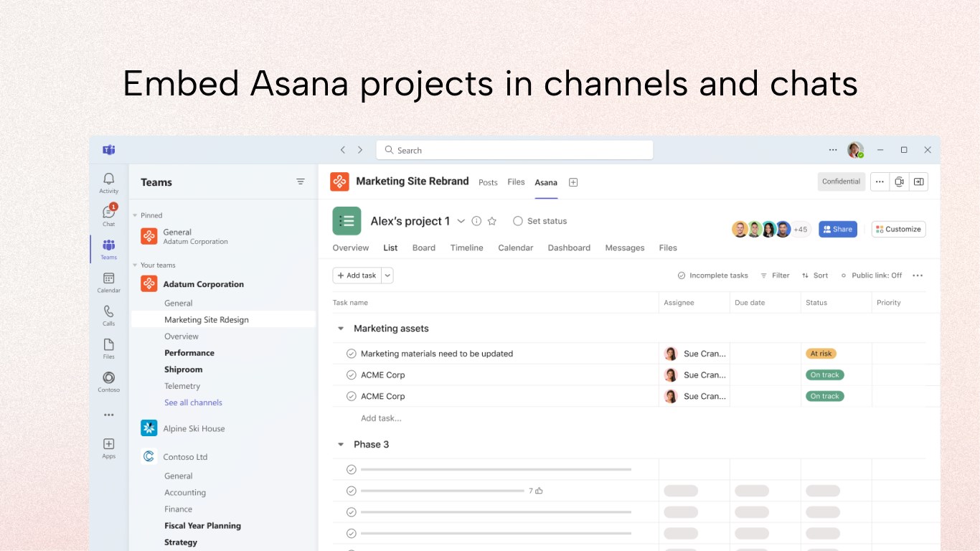View project info icon next to title
This screenshot has width=980, height=551.
pos(476,221)
